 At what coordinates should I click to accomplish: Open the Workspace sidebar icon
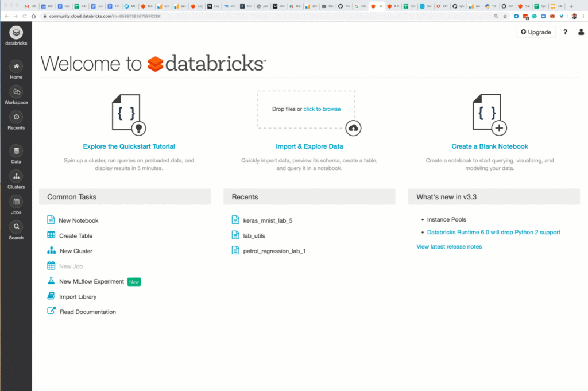16,92
